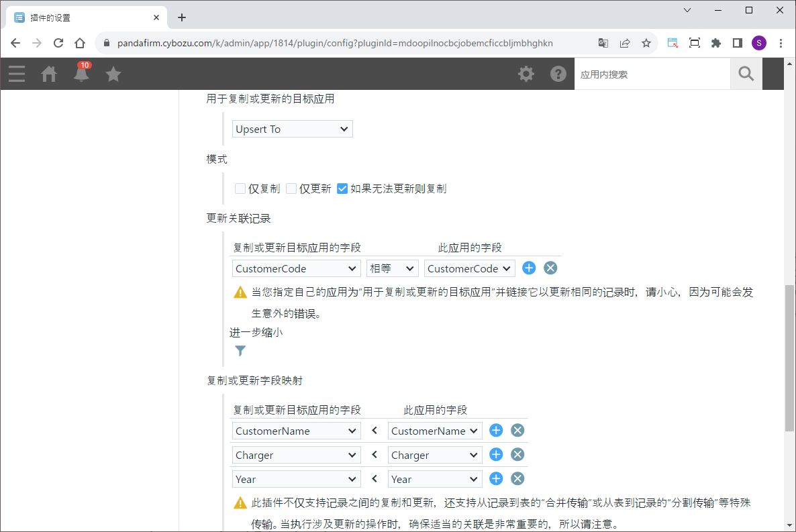The height and width of the screenshot is (532, 796).
Task: Select the 插件的设置 browser tab
Action: [x=81, y=17]
